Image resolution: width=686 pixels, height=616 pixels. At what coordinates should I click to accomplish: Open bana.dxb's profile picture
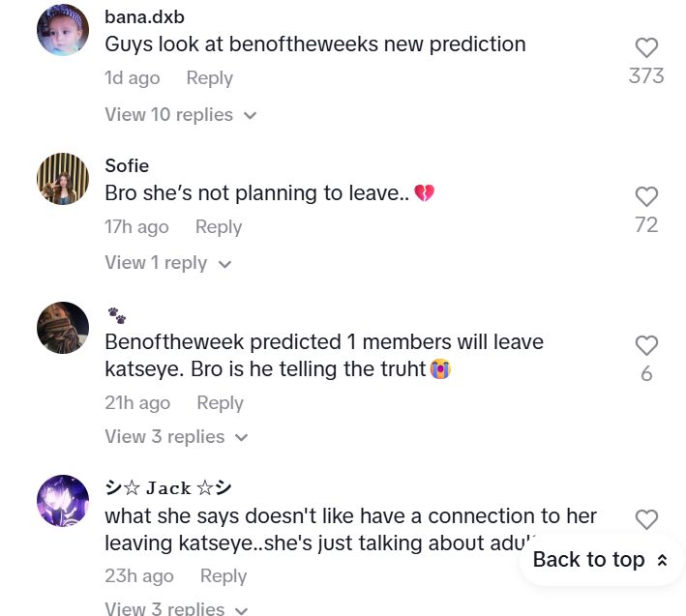pyautogui.click(x=63, y=30)
